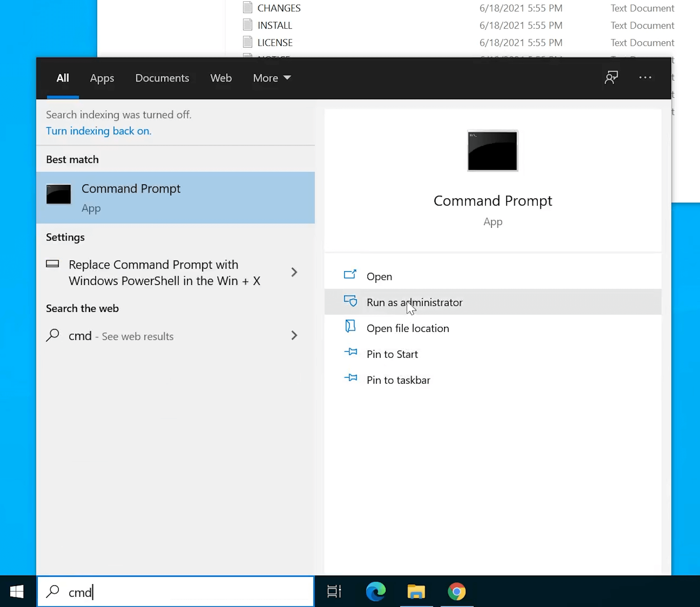
Task: Select the All tab in search
Action: tap(62, 78)
